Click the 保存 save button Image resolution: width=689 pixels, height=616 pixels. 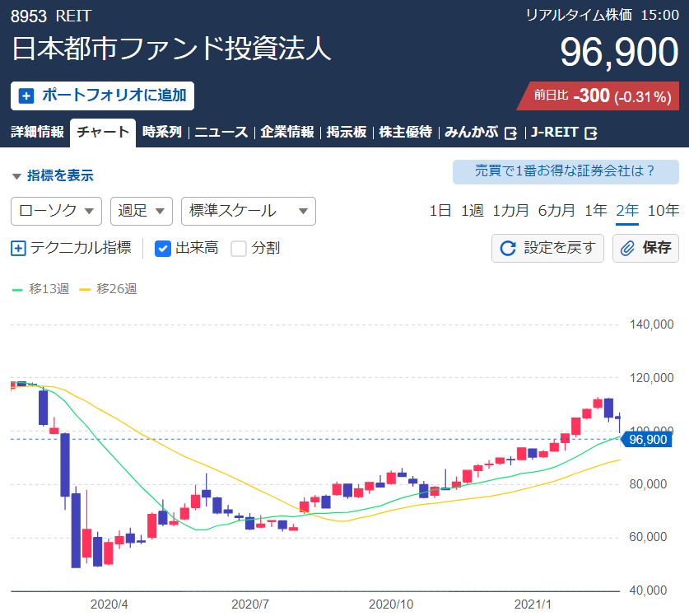tap(645, 249)
